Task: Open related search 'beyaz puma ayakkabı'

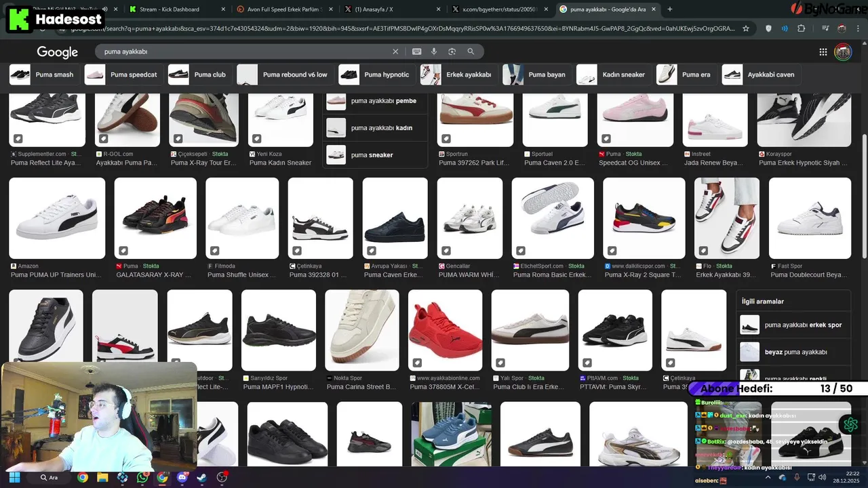Action: [x=793, y=352]
